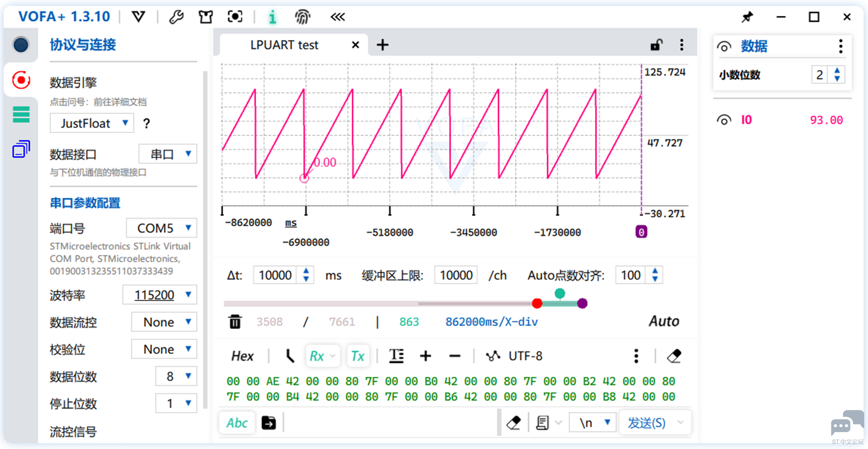This screenshot has width=868, height=449.
Task: Click the fingerprint icon in title bar
Action: click(x=303, y=17)
